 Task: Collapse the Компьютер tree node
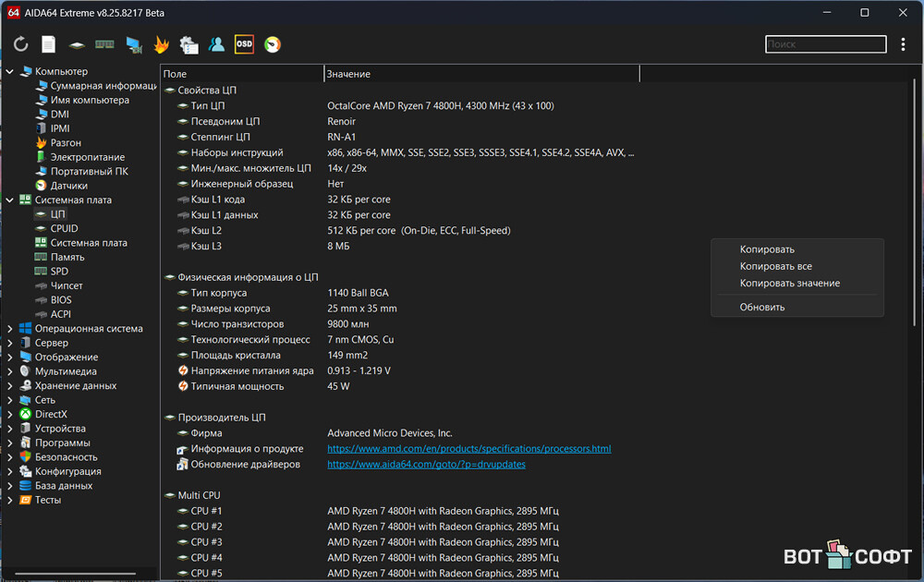[10, 72]
